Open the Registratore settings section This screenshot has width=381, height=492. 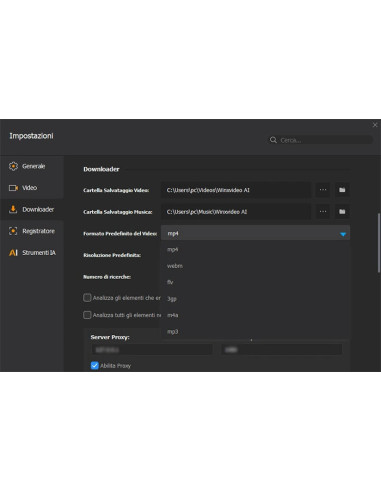tap(32, 231)
